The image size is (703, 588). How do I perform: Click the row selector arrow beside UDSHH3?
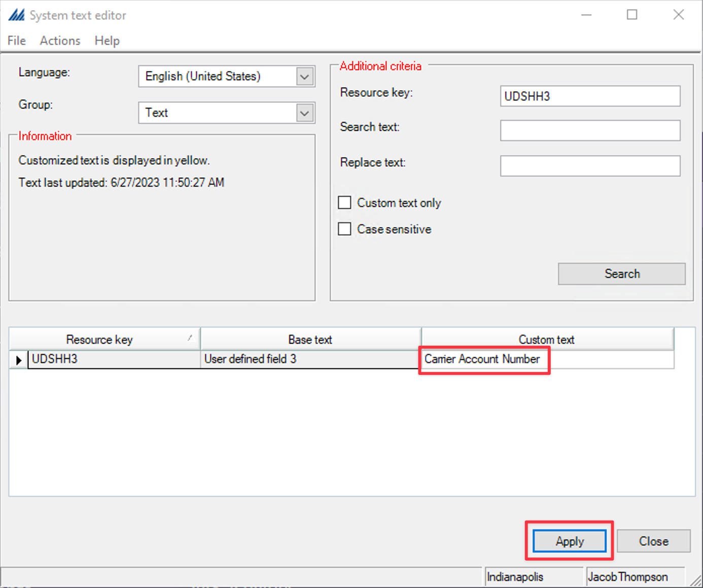click(18, 359)
